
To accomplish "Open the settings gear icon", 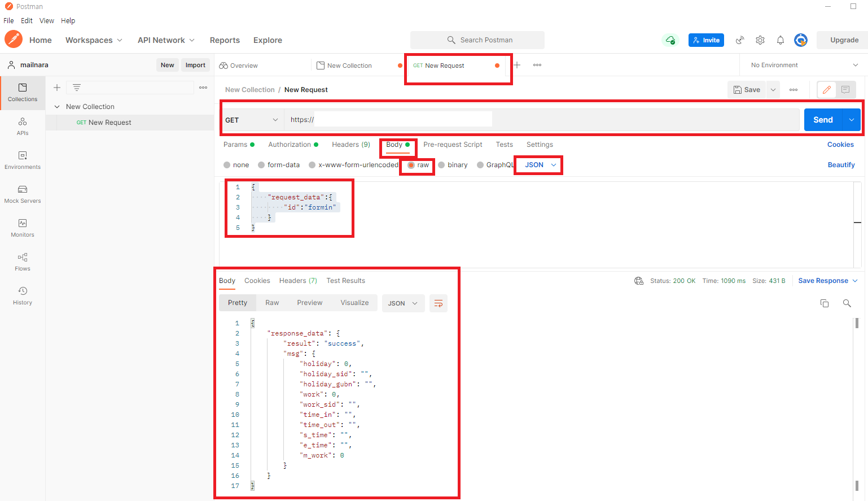I will pos(760,40).
